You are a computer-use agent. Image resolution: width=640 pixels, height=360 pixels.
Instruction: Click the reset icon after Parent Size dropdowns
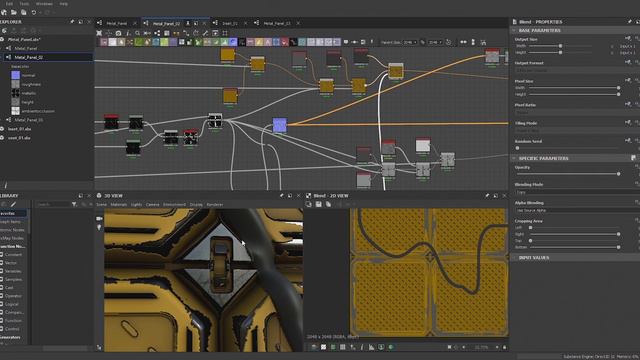449,42
